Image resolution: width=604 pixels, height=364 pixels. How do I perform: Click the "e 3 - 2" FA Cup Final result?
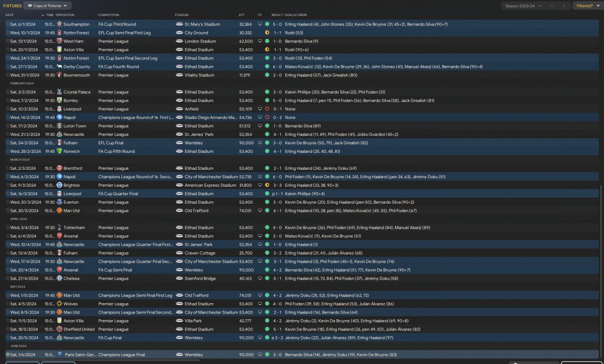pyautogui.click(x=277, y=338)
